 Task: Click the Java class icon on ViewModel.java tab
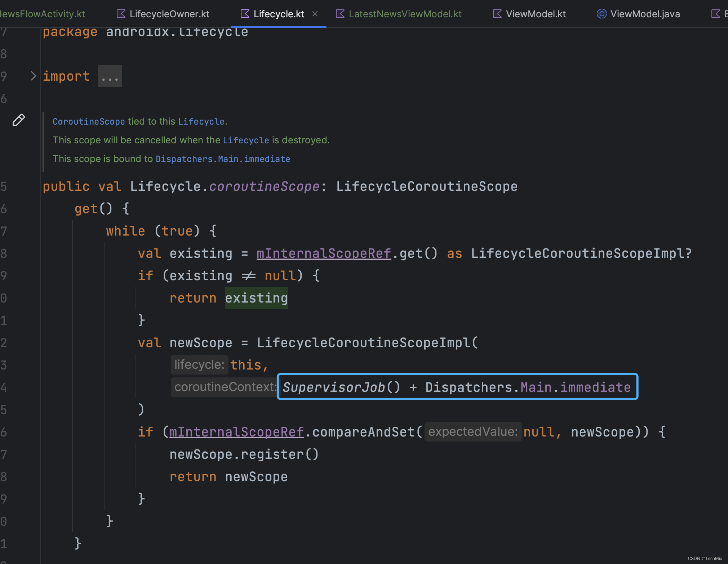click(602, 14)
